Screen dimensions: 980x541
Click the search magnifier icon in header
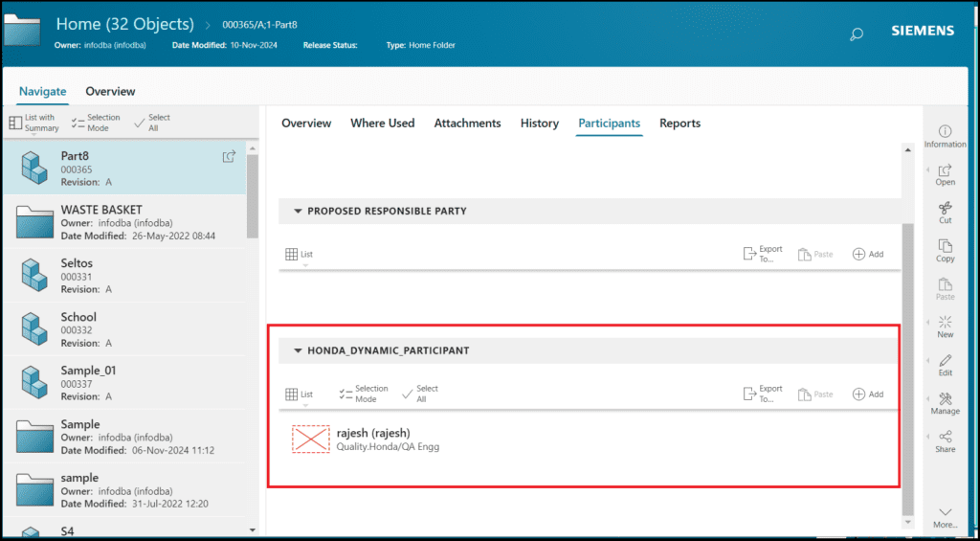tap(857, 34)
